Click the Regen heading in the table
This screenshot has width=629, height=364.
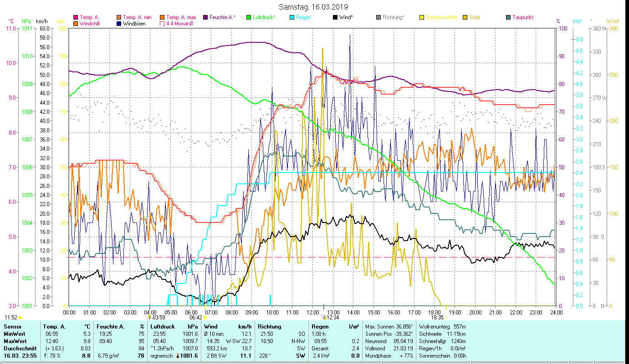320,327
